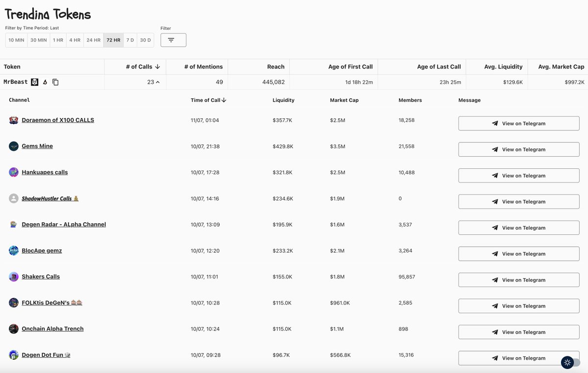Viewport: 588px width, 373px height.
Task: Select the 72 HR time period
Action: coord(113,40)
